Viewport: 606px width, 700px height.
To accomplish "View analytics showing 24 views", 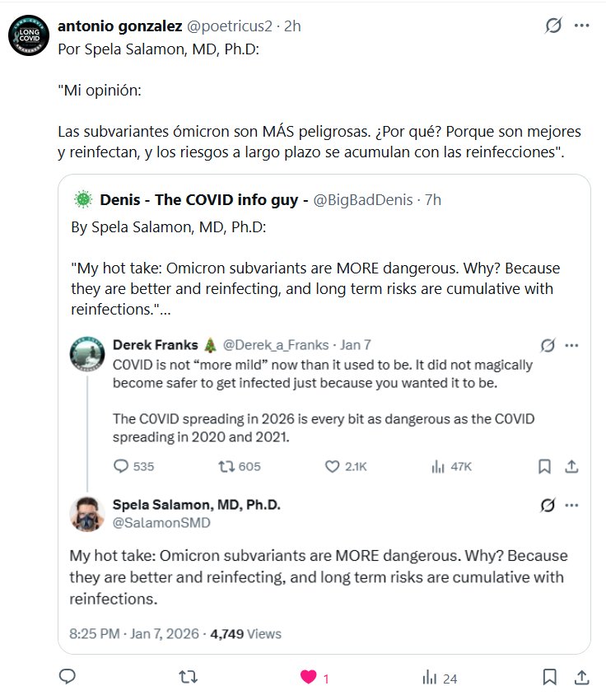I will [x=429, y=678].
